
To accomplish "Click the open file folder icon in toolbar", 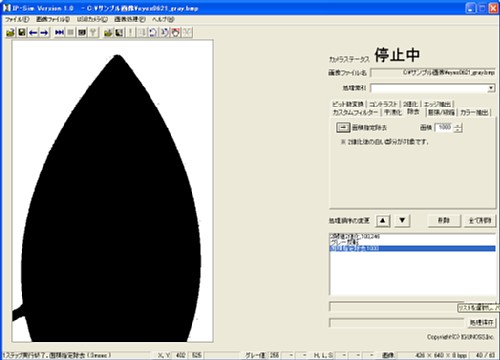I will (11, 32).
